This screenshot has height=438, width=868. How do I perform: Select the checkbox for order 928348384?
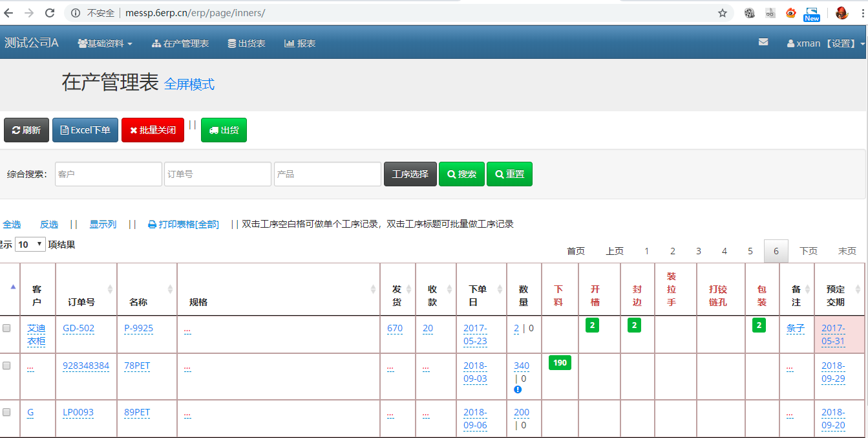(x=6, y=366)
